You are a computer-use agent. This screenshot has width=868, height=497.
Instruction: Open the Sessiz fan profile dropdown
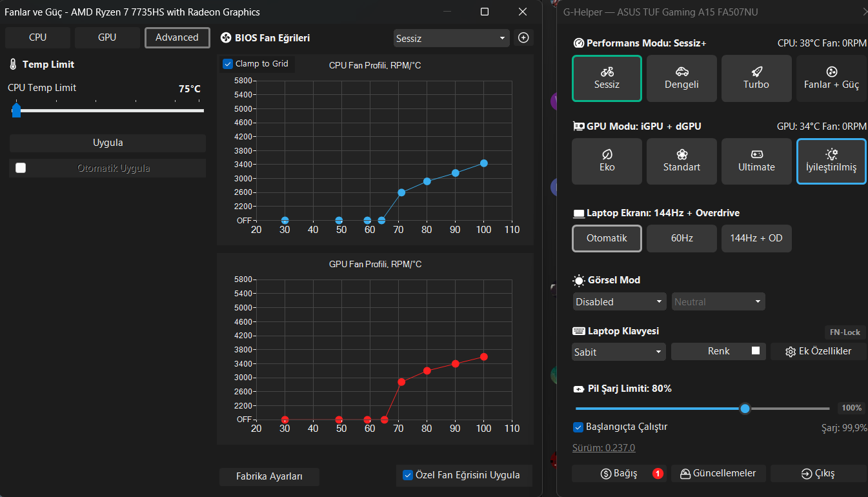452,38
